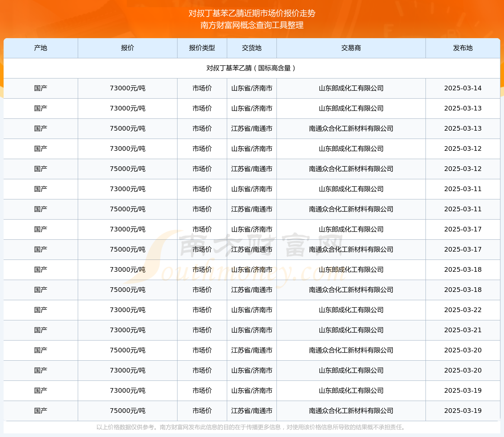Image resolution: width=504 pixels, height=437 pixels.
Task: Click the title 对叔丁基苯乙腈近期市场价报价走势
Action: point(252,13)
